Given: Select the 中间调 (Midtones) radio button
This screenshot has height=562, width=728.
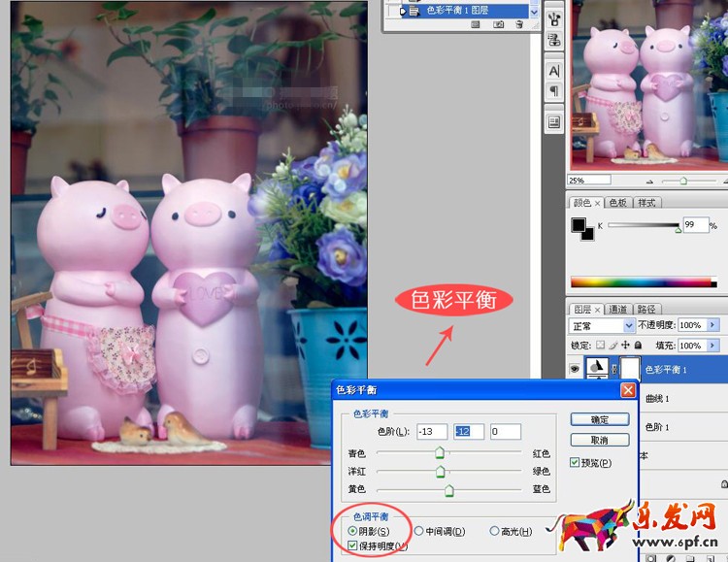Looking at the screenshot, I should point(419,531).
